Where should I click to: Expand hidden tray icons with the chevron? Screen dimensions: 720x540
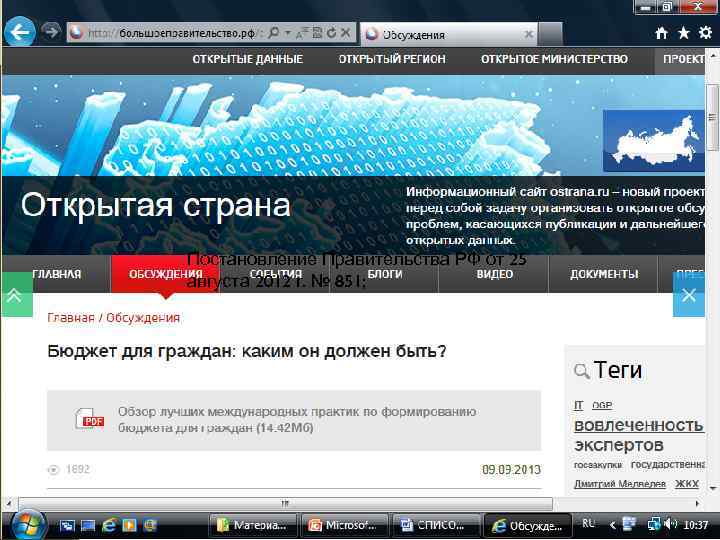[x=613, y=525]
